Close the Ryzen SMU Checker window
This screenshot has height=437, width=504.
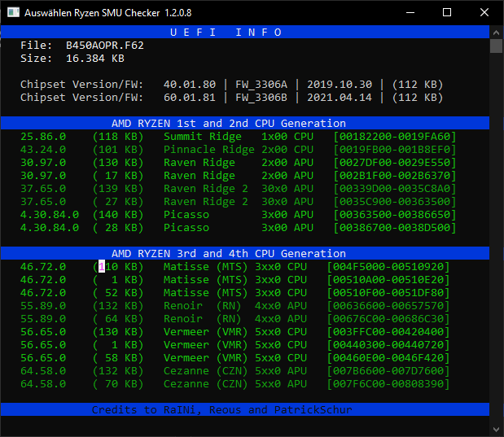484,12
